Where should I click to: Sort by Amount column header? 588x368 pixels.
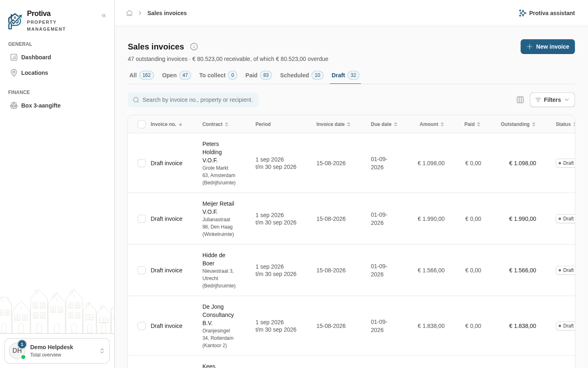tap(432, 124)
